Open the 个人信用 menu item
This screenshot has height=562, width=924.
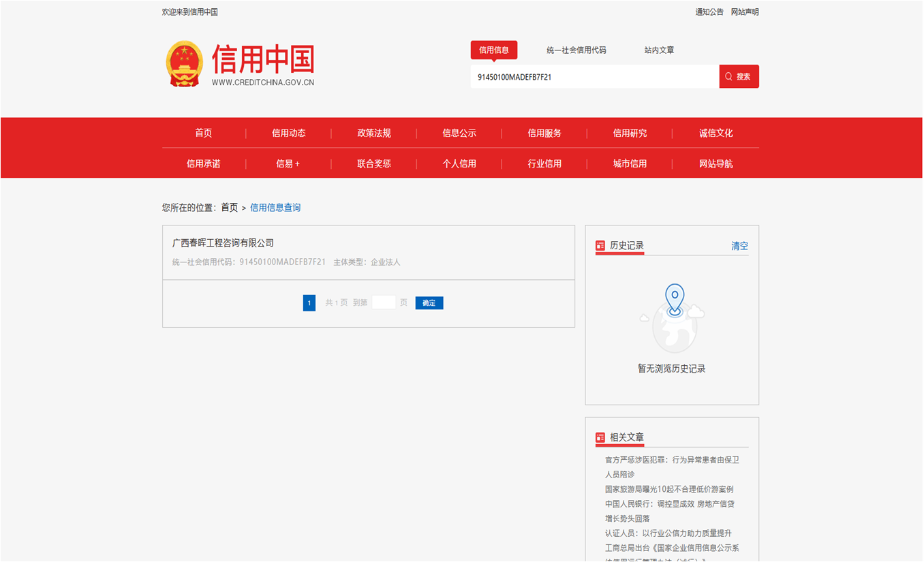[x=459, y=163]
